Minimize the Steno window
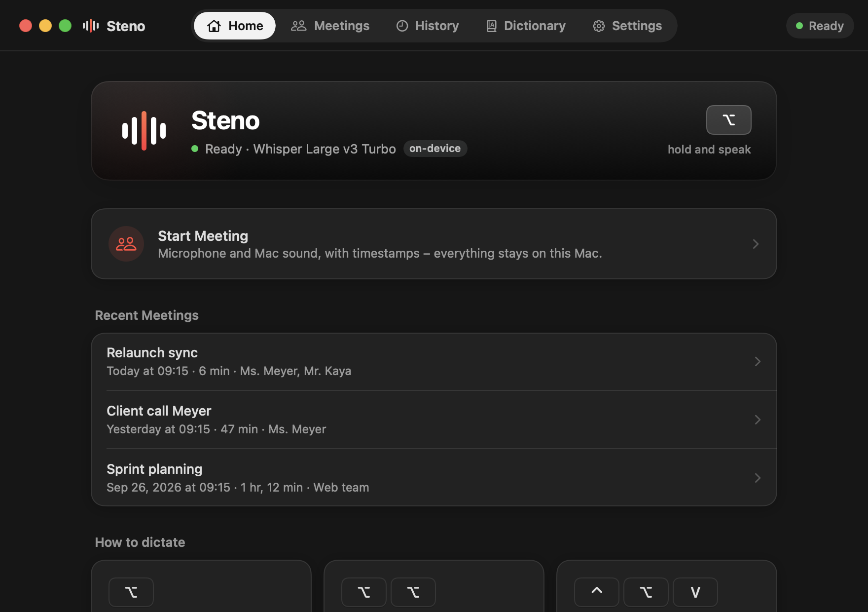 tap(45, 26)
